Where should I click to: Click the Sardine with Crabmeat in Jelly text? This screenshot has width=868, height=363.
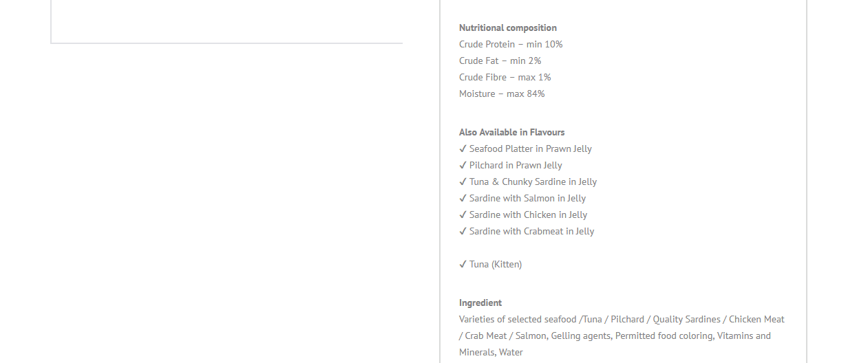coord(531,231)
